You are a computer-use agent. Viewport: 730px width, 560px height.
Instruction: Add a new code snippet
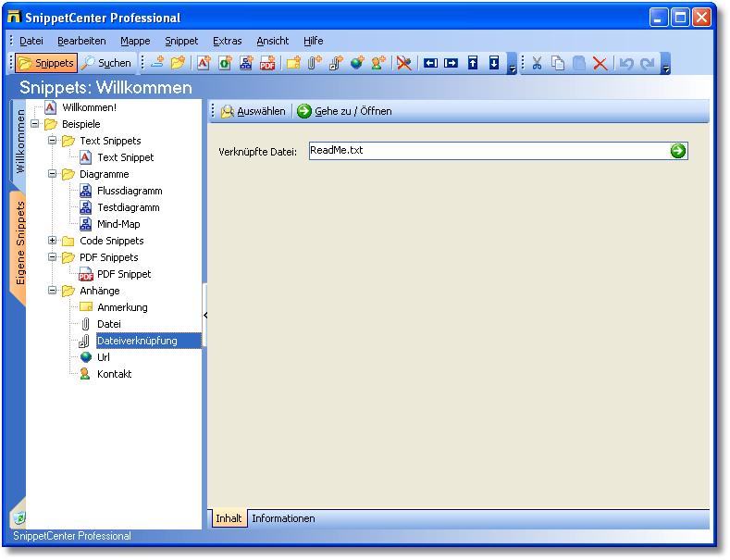(225, 63)
